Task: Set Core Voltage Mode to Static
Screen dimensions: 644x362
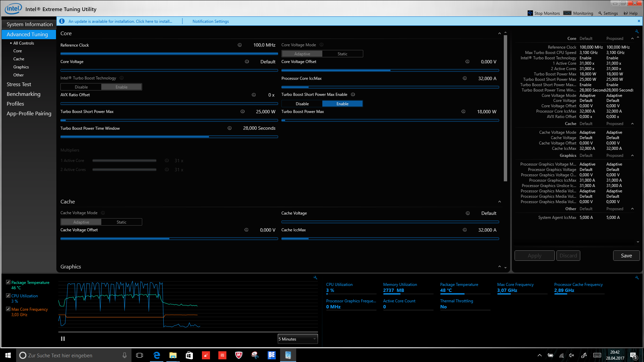Action: [x=342, y=54]
